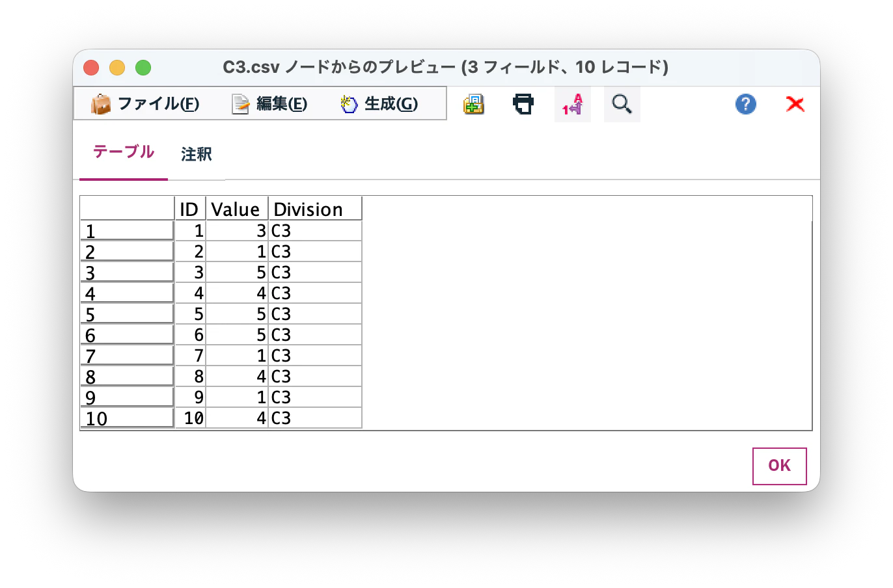Click the red X close icon in toolbar
893x588 pixels.
(x=795, y=104)
